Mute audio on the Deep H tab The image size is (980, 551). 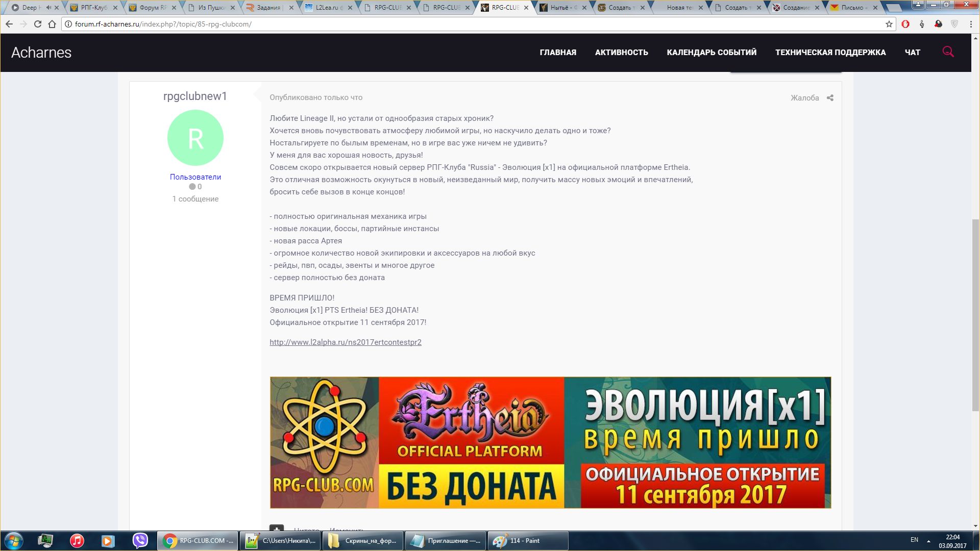click(48, 8)
